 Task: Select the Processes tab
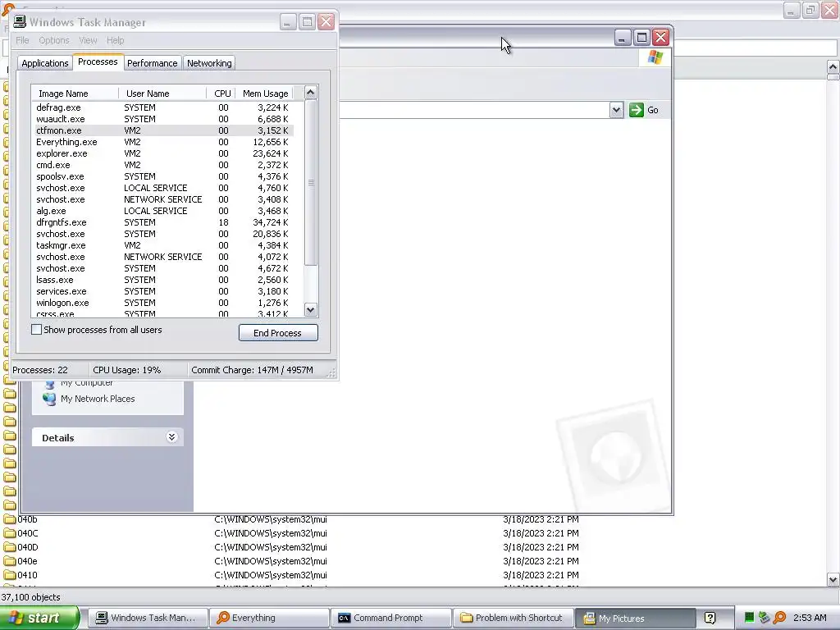click(x=98, y=62)
